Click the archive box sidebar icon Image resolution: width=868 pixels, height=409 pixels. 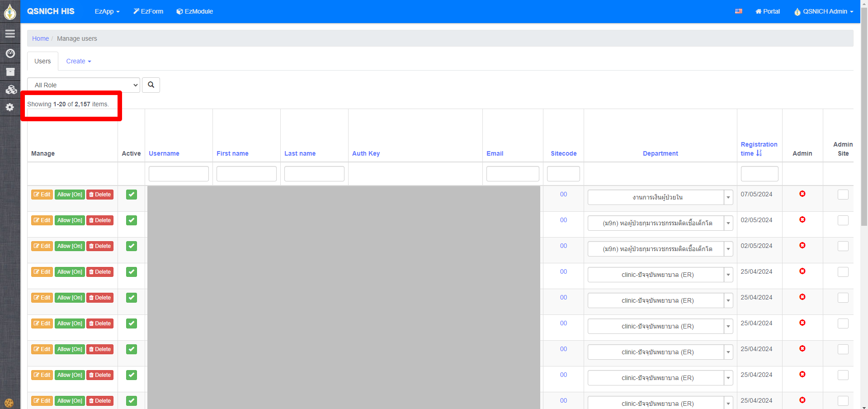click(10, 72)
